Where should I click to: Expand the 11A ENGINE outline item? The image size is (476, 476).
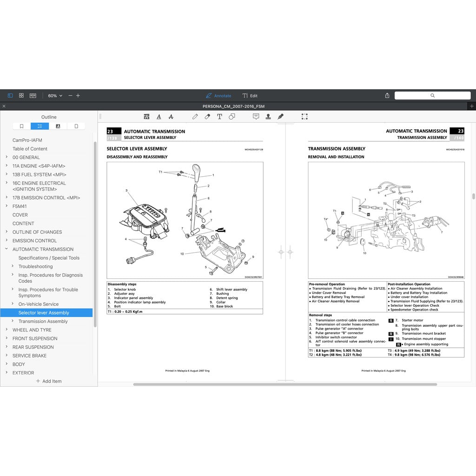click(x=7, y=165)
